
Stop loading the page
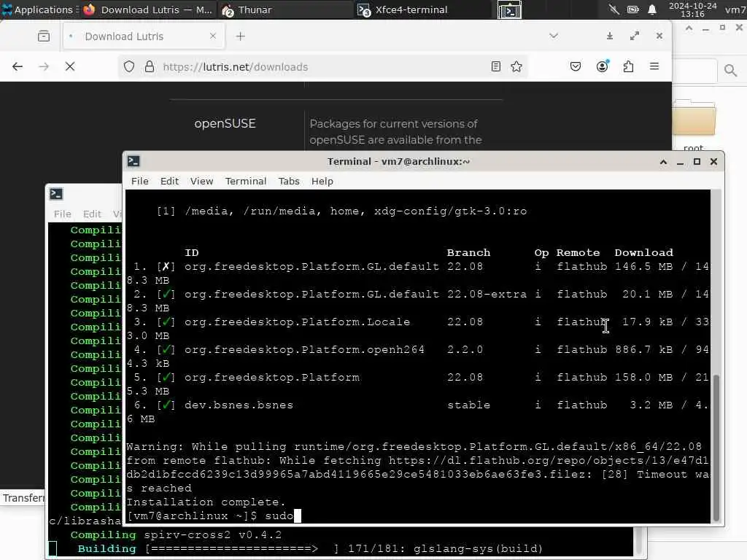click(x=70, y=66)
